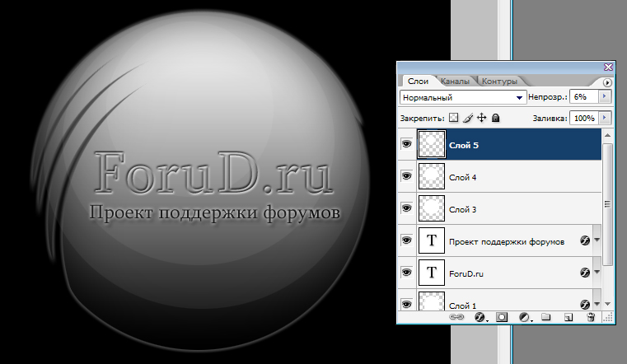Click the link layers chain icon
627x364 pixels.
tap(456, 317)
